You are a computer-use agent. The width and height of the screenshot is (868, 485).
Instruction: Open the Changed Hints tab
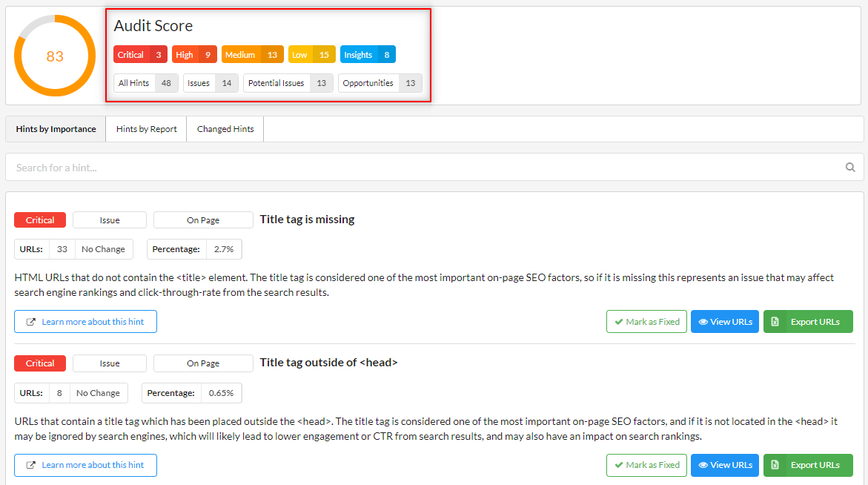225,129
